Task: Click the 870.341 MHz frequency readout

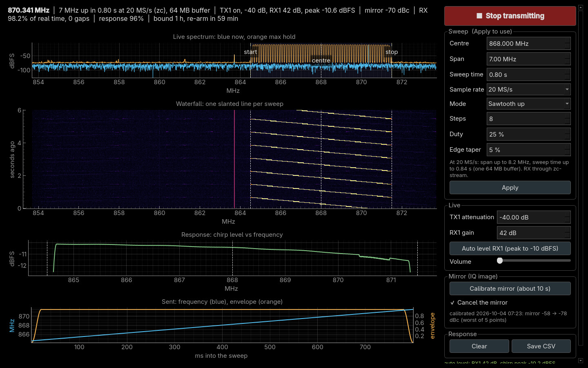Action: (x=29, y=10)
